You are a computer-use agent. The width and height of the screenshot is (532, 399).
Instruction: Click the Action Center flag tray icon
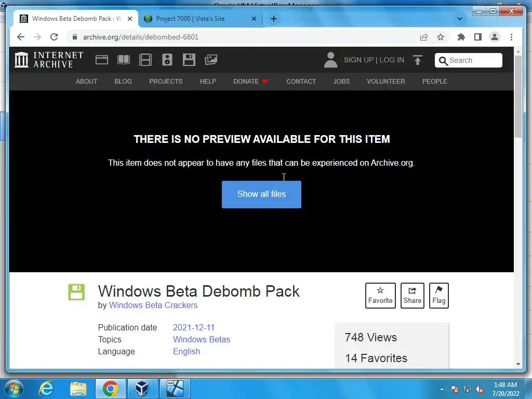(x=454, y=389)
